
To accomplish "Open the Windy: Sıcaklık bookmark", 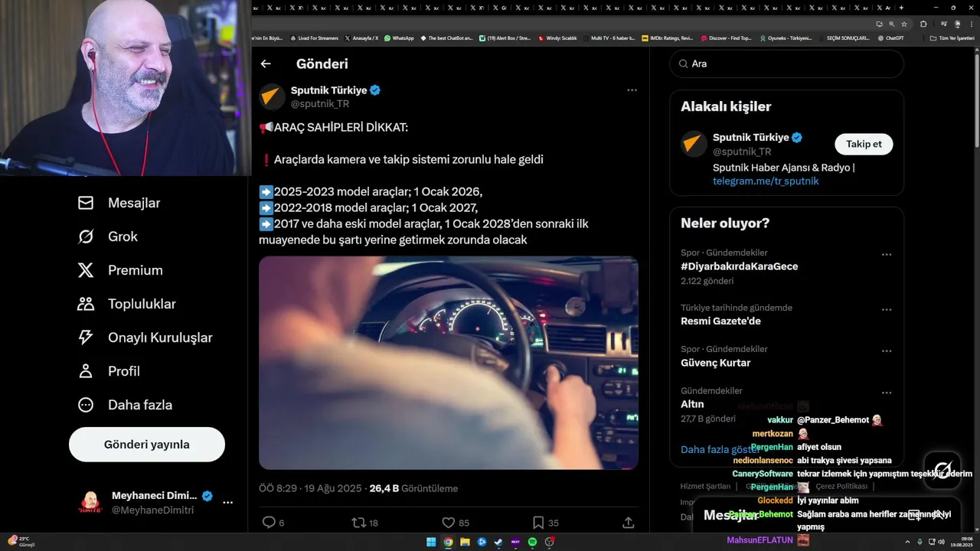I will (x=558, y=37).
